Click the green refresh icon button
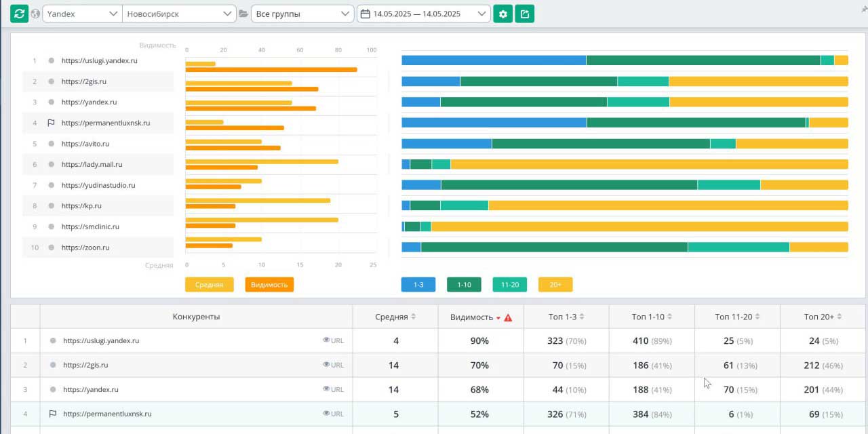868x434 pixels. [19, 14]
